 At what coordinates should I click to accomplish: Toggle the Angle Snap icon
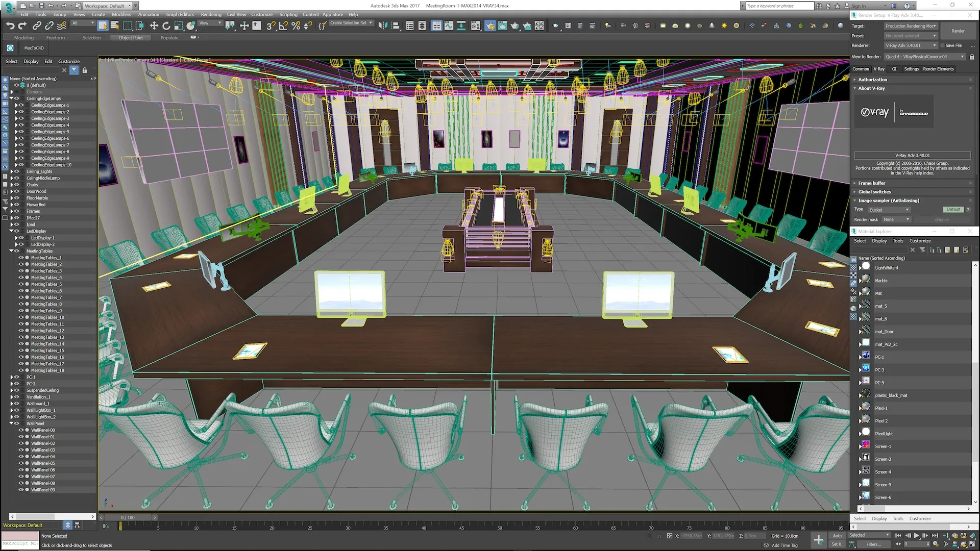point(283,26)
